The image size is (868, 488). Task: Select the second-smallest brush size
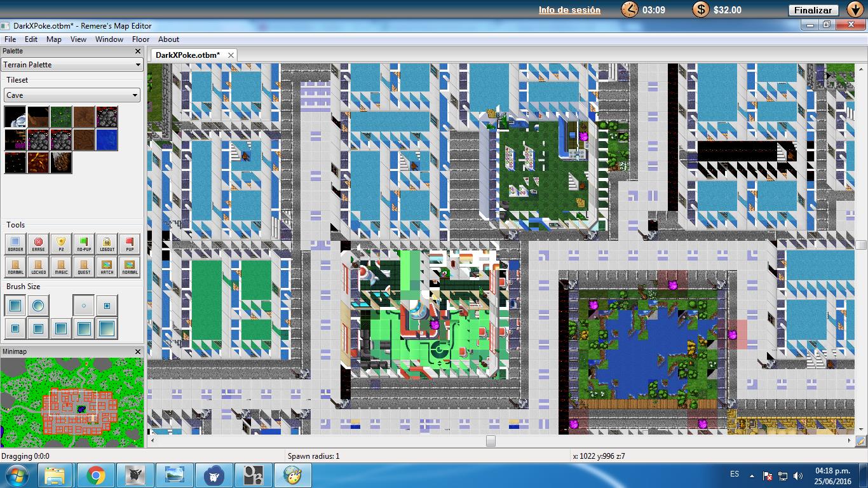tap(107, 306)
